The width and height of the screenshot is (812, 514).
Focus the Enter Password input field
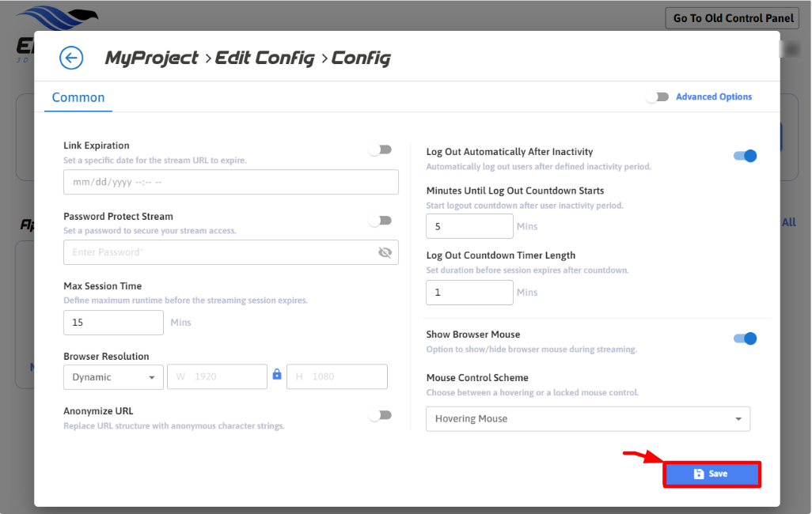coord(218,252)
